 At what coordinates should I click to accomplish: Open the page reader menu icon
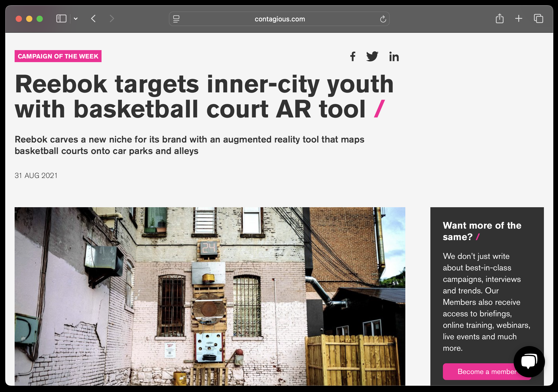[x=176, y=19]
